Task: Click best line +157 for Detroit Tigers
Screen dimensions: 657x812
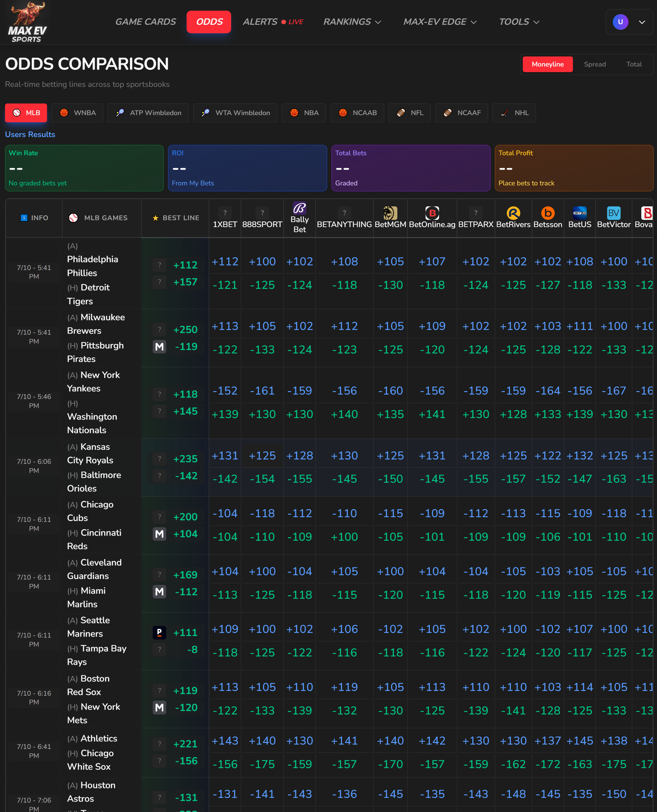Action: click(x=185, y=282)
